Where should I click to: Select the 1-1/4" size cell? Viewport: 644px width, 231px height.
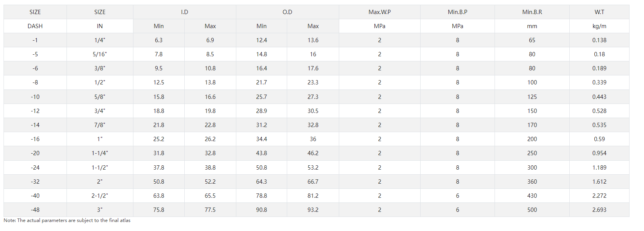click(100, 153)
